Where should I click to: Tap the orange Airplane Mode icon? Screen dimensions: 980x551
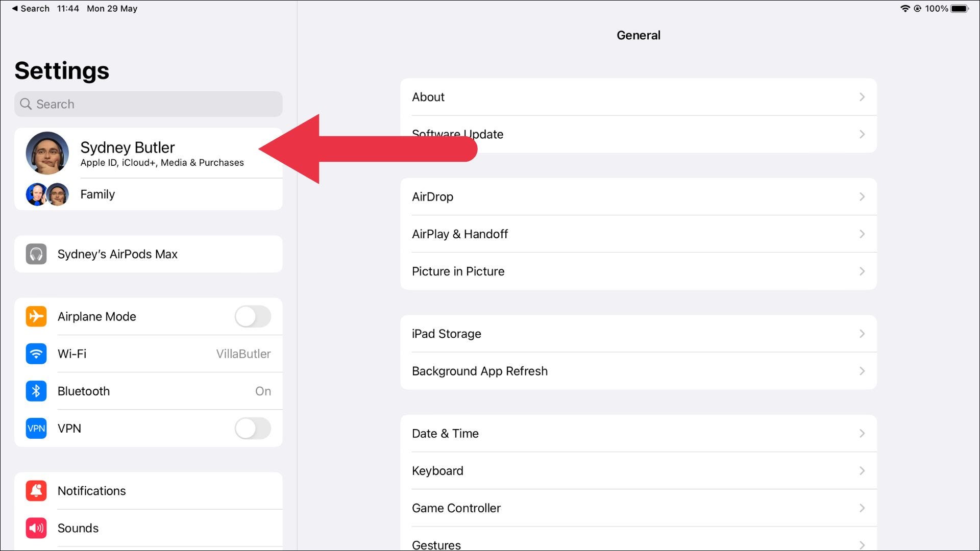(36, 316)
